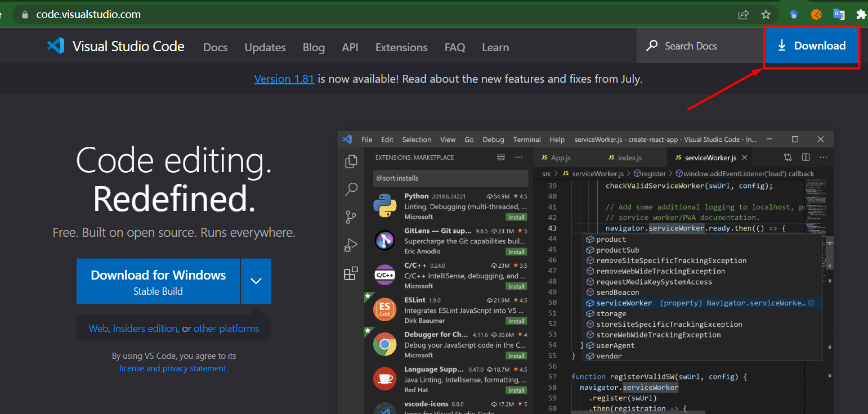Click the Run and Debug icon in the activity bar

pyautogui.click(x=351, y=245)
